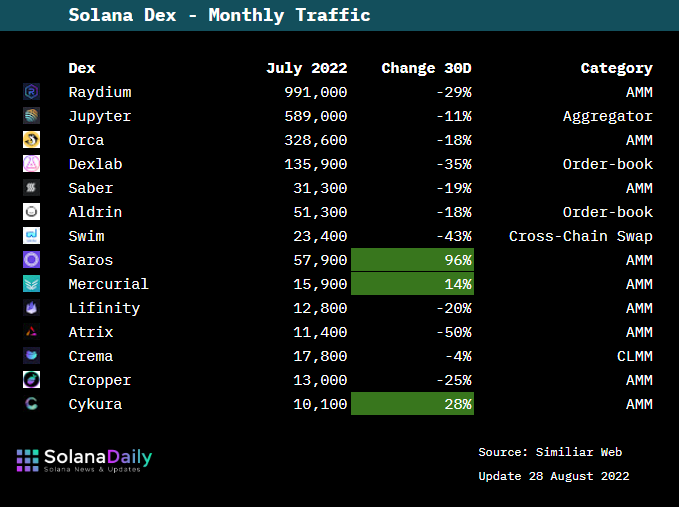Click the green 96% Saros change cell
This screenshot has width=679, height=507.
[412, 260]
